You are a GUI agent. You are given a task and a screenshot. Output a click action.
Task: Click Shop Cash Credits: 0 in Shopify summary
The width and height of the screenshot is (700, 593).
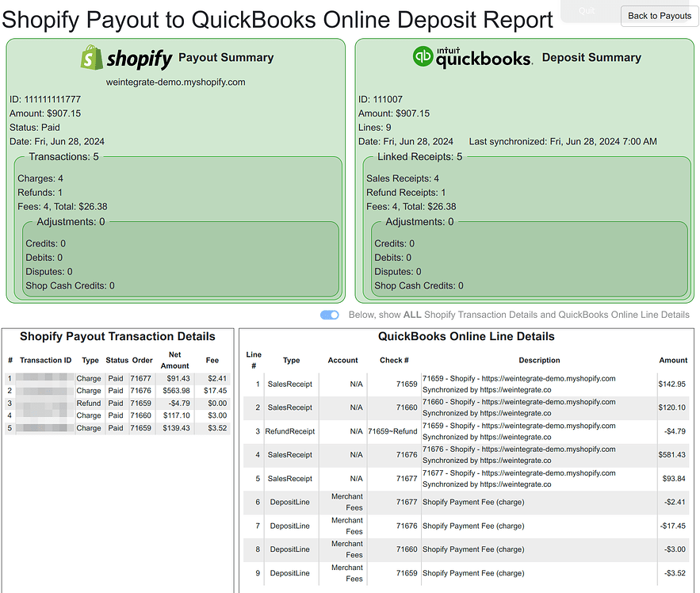tap(70, 285)
